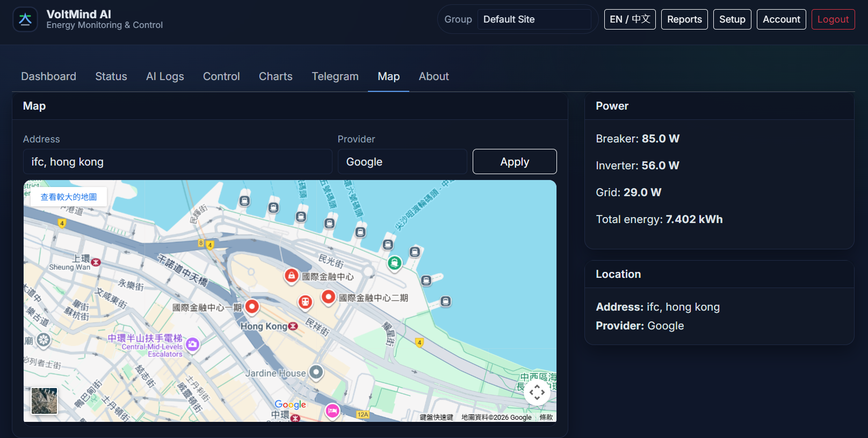The image size is (868, 438).
Task: Click the purple camera marker for Mid-Levels Escalators
Action: point(193,344)
